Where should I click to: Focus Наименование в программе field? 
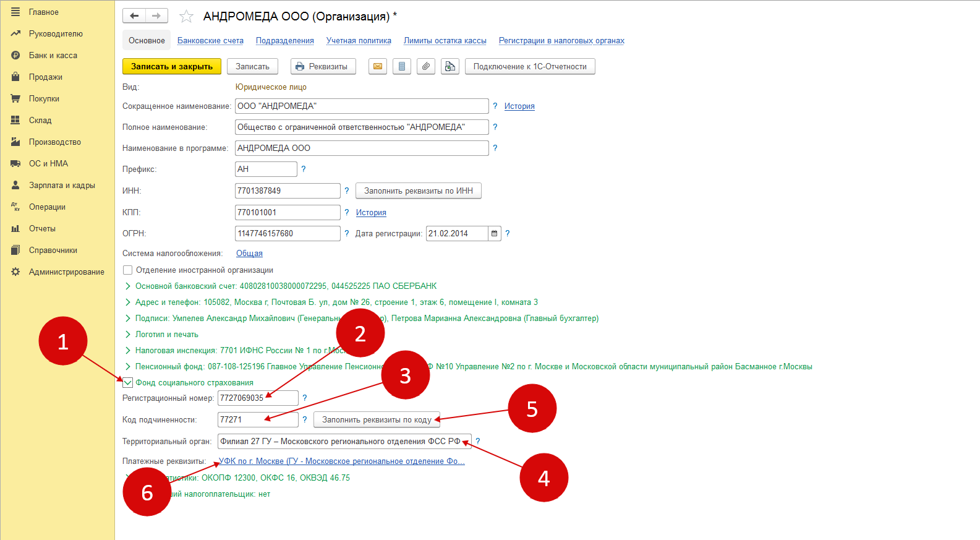(362, 148)
